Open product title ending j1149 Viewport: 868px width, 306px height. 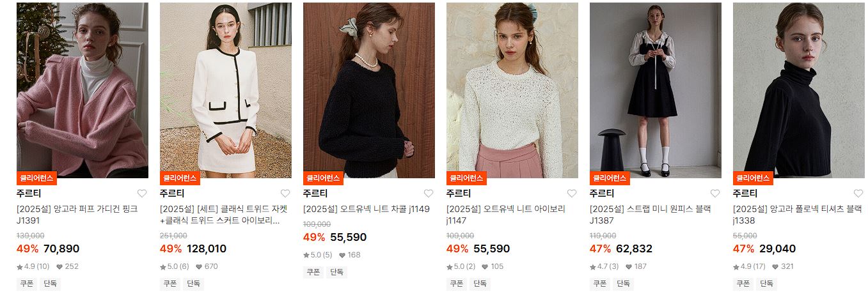pos(367,209)
